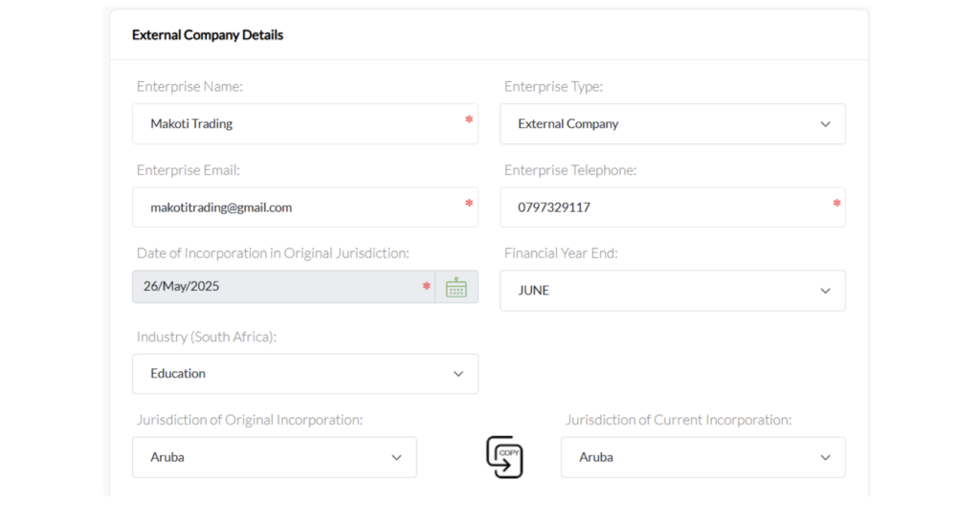Image resolution: width=980 pixels, height=523 pixels.
Task: Click the Industry (South Africa) label
Action: click(207, 337)
